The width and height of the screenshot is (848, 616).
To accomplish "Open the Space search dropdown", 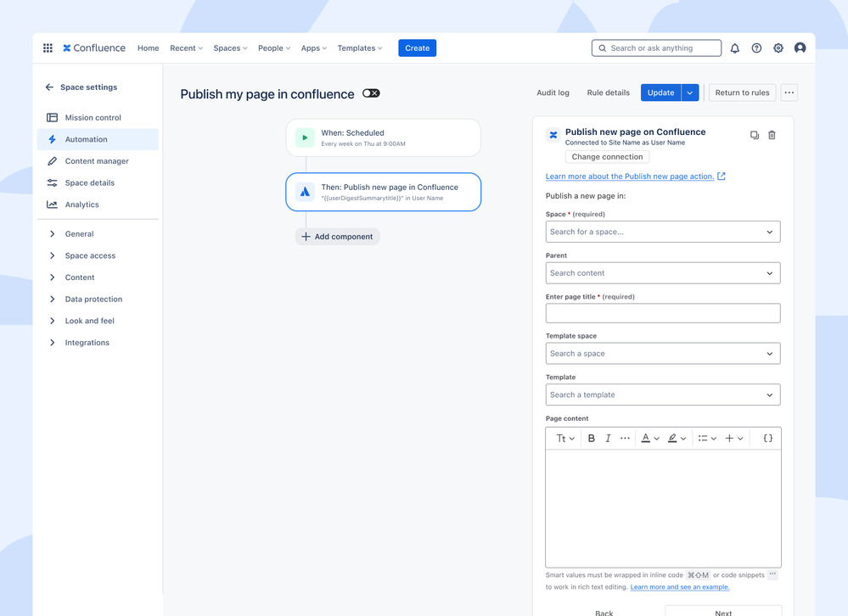I will tap(662, 232).
